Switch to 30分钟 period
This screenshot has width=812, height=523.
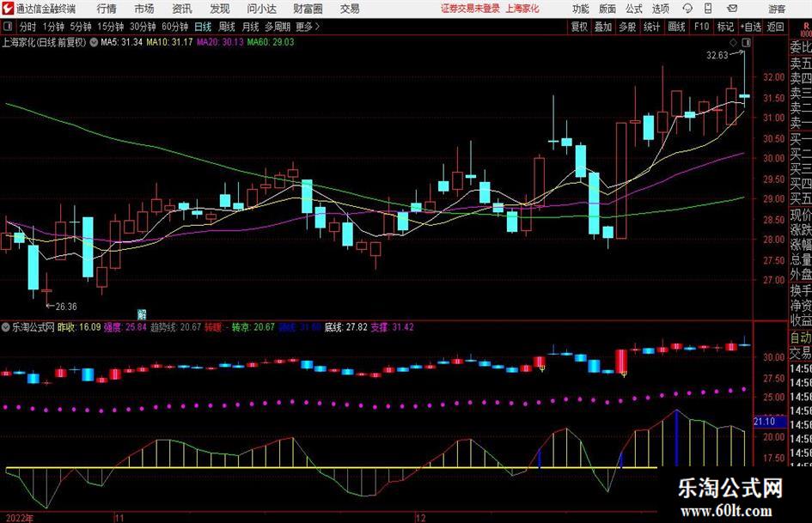pos(143,27)
